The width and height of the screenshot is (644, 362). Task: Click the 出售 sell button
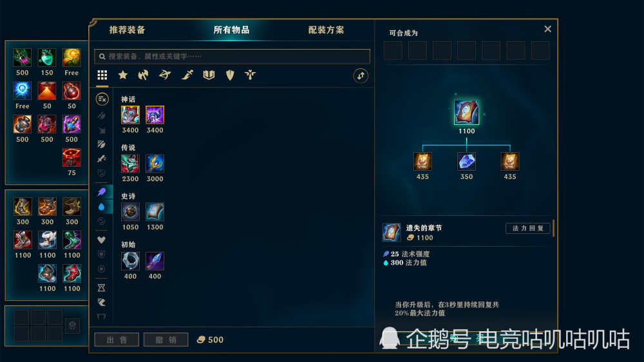pyautogui.click(x=117, y=340)
